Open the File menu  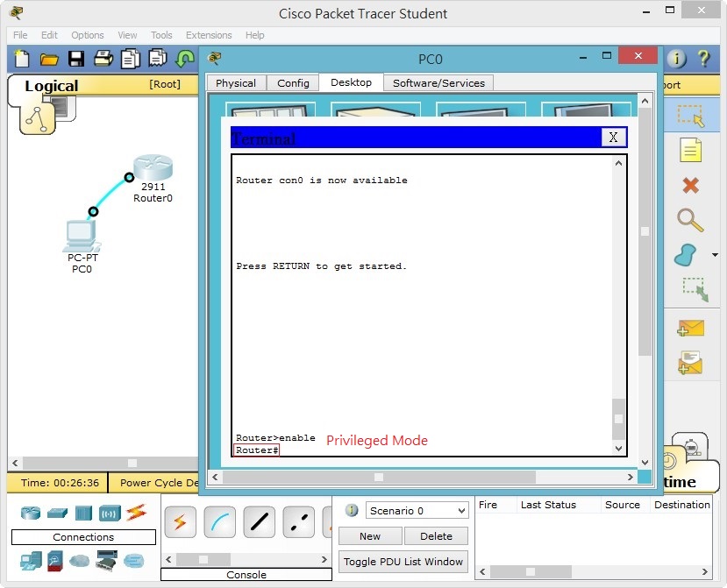click(20, 35)
